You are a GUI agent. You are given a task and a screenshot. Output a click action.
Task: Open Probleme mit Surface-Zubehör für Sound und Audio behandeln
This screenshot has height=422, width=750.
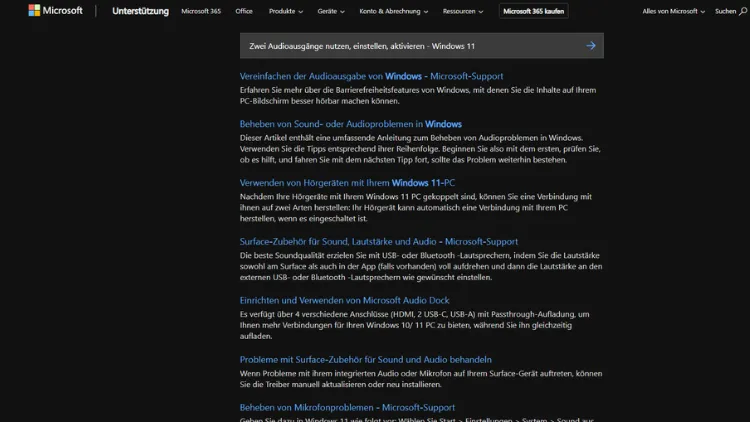point(365,359)
